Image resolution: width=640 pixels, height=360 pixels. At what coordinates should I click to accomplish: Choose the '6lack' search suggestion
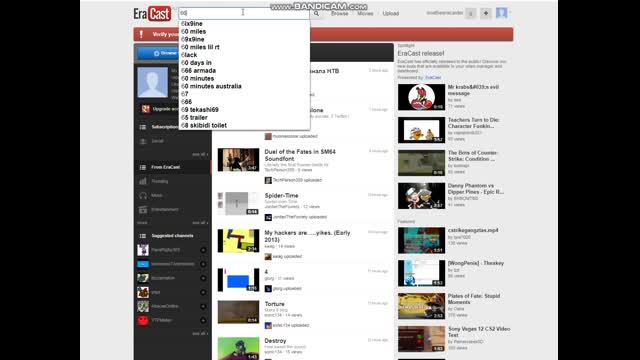pyautogui.click(x=244, y=55)
